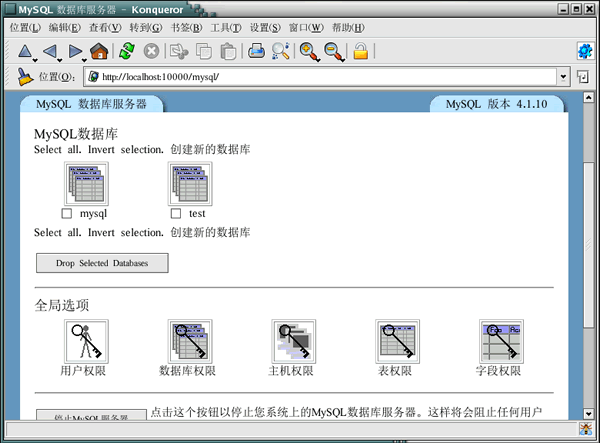Image resolution: width=600 pixels, height=443 pixels.
Task: Open the 帮助(H) menu
Action: pos(348,28)
